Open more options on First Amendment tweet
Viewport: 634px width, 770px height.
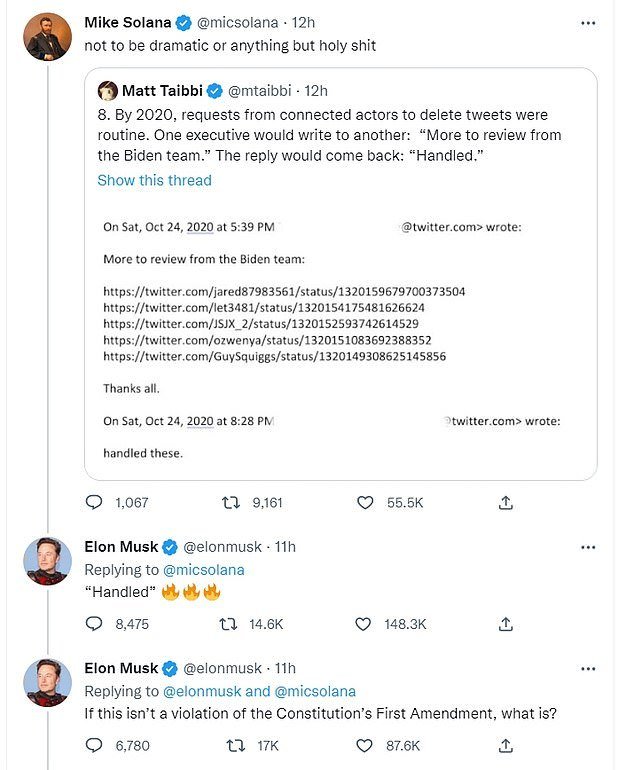coord(589,668)
